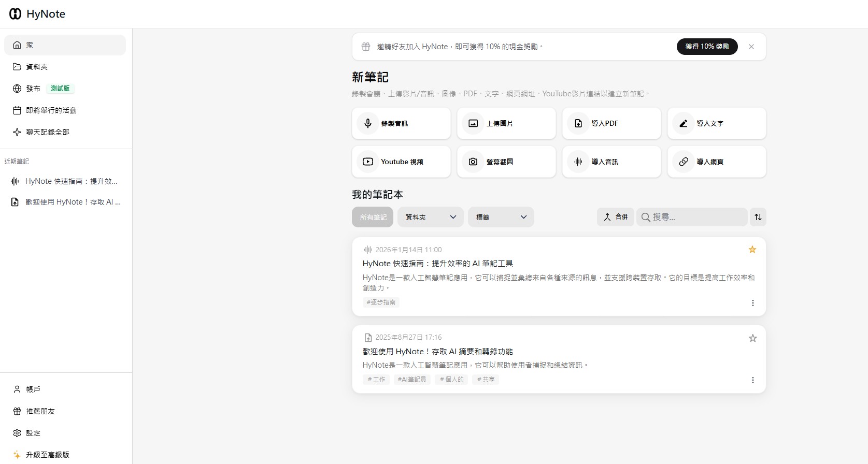Click the #共享 tag
868x464 pixels.
click(x=486, y=380)
